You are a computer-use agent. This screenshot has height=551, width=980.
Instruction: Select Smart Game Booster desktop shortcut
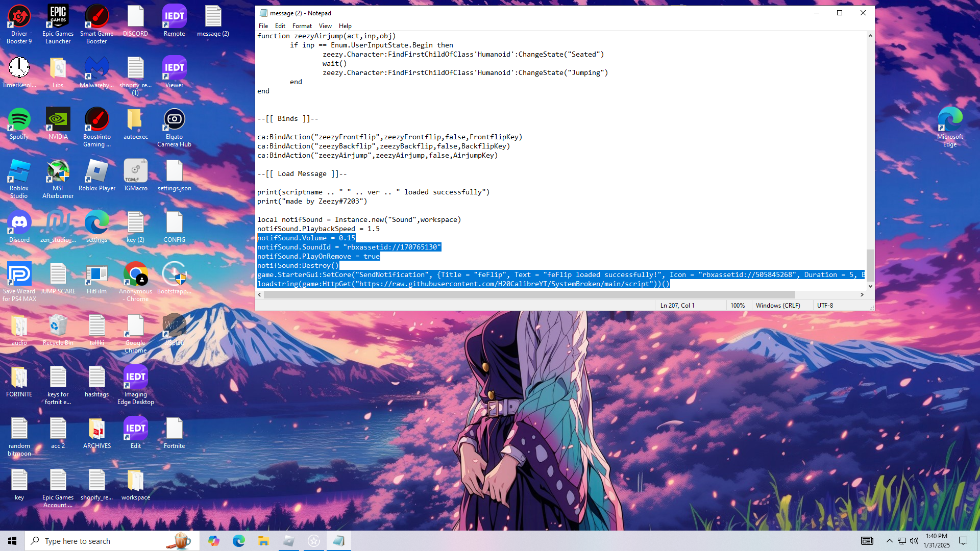click(x=97, y=24)
